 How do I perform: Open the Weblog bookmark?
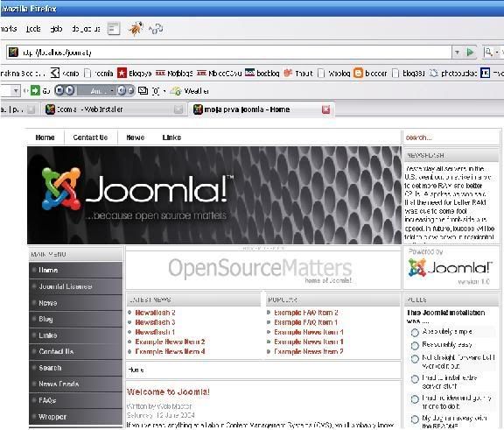tap(334, 74)
